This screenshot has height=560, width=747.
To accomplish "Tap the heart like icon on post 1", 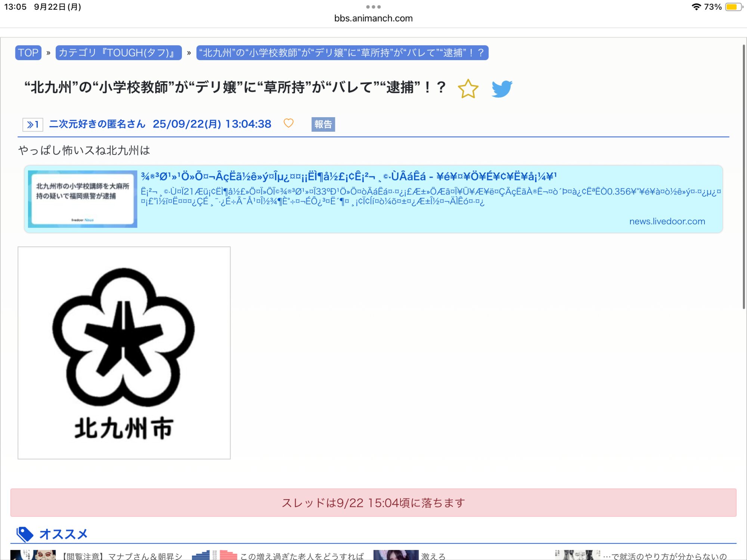I will (288, 123).
